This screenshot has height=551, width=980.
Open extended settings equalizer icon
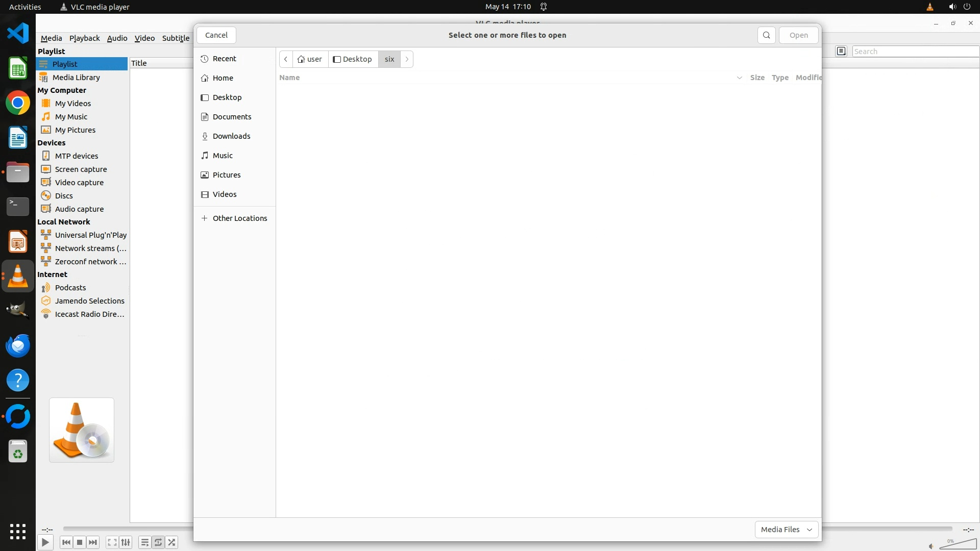126,542
